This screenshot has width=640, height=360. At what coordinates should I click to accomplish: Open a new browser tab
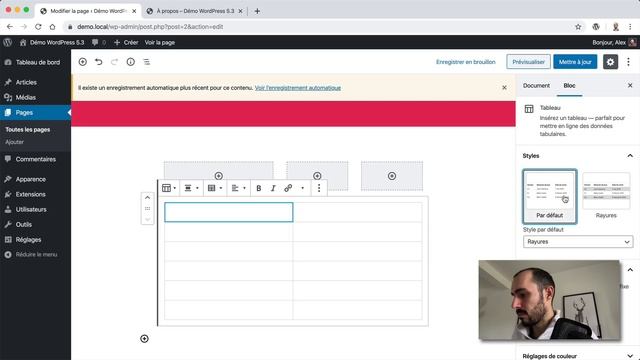[x=257, y=11]
